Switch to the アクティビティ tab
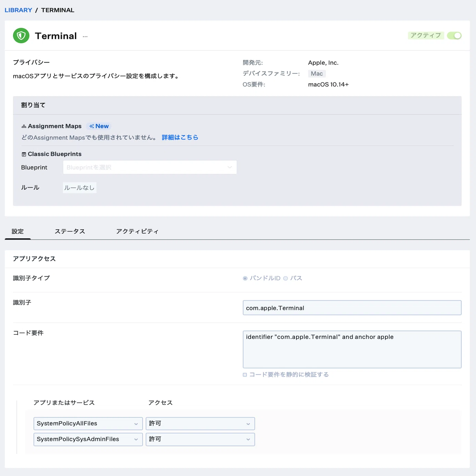This screenshot has height=476, width=476. click(x=137, y=232)
